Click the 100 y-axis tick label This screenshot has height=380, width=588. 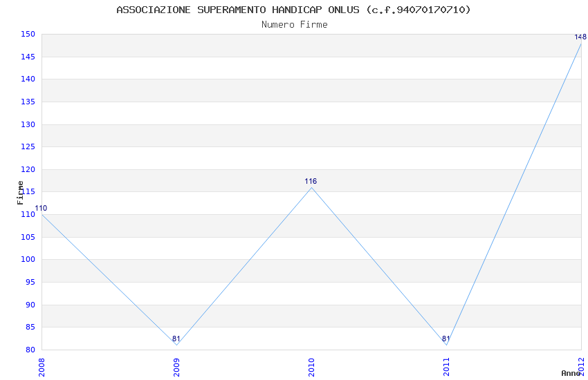28,260
